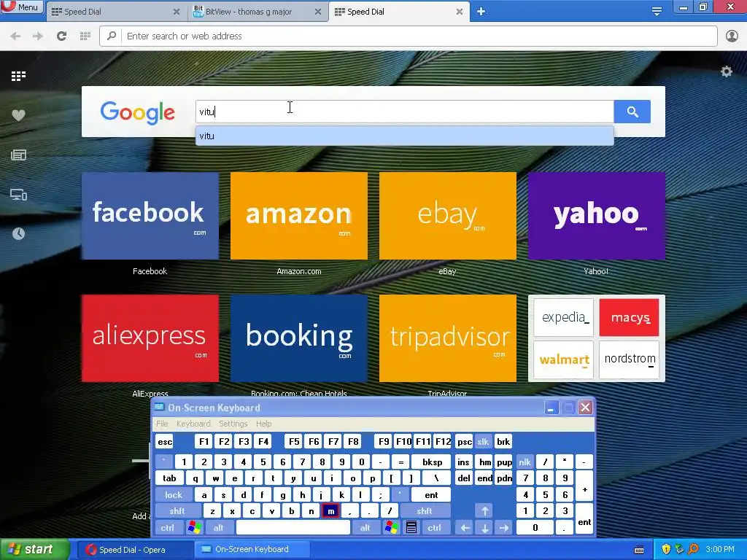
Task: Open the Amazon speed dial tile
Action: coord(298,216)
